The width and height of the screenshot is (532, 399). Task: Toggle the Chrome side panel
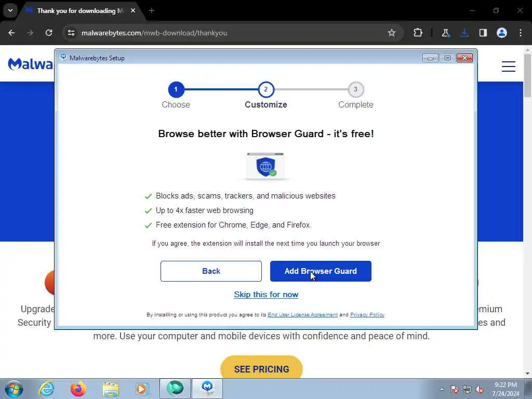pos(483,33)
